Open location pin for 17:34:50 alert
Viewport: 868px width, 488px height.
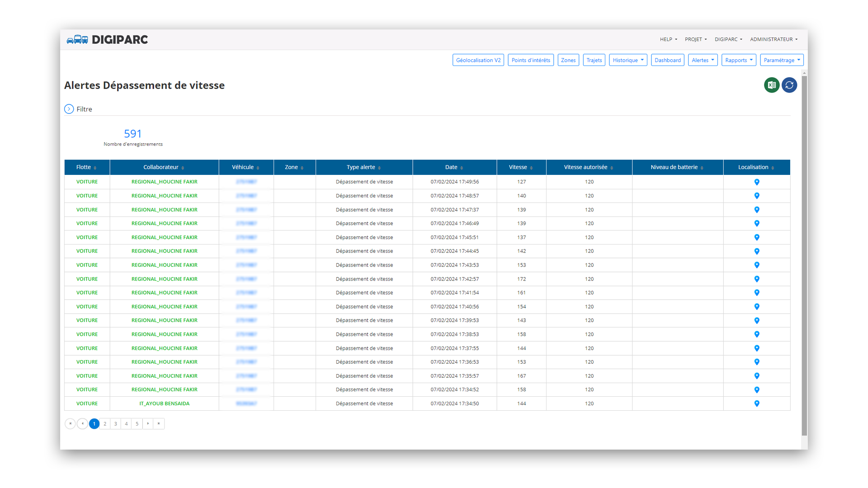(x=757, y=404)
